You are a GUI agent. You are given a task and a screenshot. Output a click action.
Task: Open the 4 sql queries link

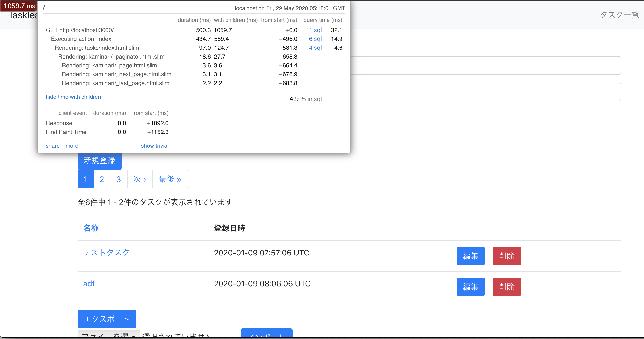[315, 48]
